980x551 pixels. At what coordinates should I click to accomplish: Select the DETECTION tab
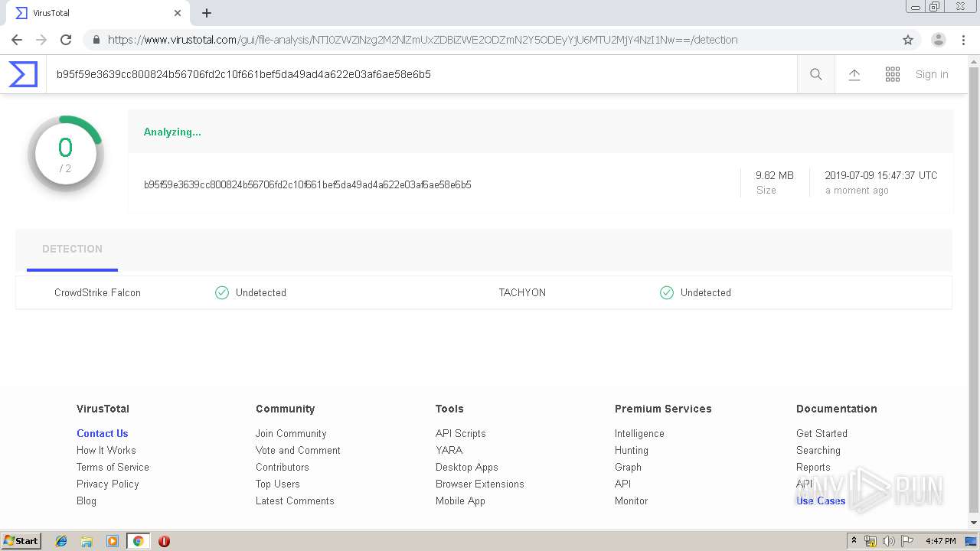[x=72, y=249]
